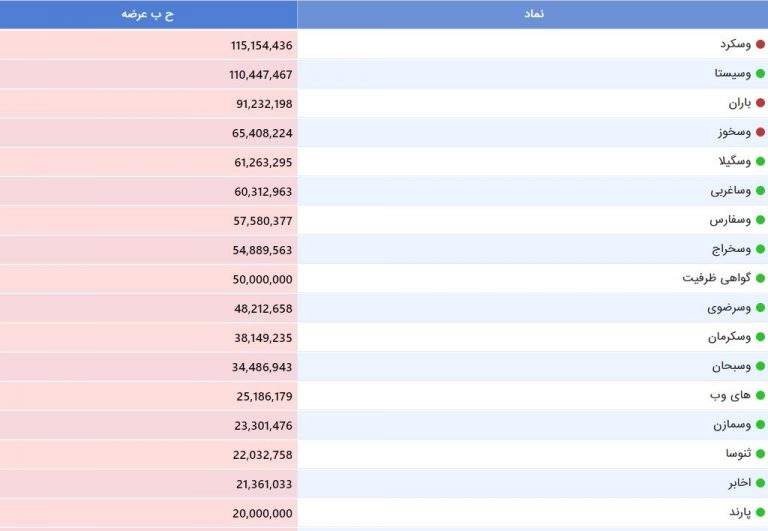Select the value 115,154,436 cell
Viewport: 768px width, 531px height.
[x=148, y=45]
